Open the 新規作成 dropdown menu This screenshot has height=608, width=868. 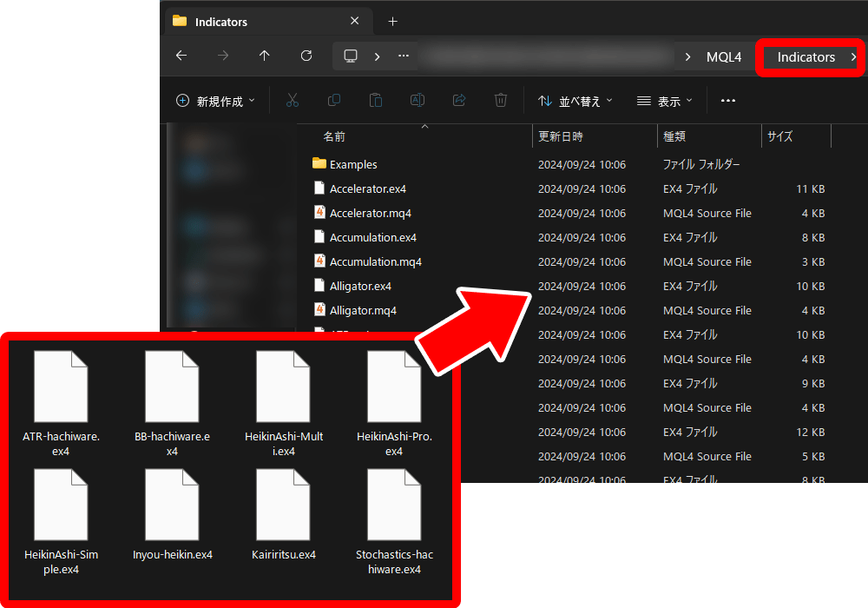click(216, 101)
